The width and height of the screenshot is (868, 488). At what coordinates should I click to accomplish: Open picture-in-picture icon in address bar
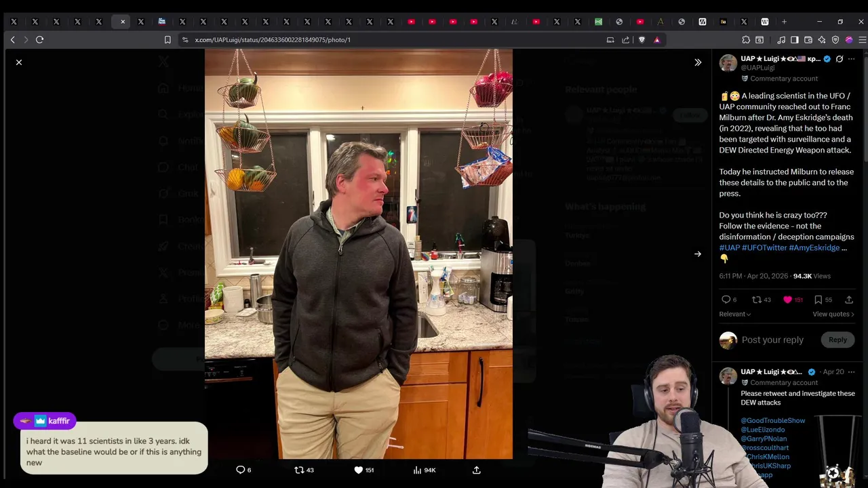pos(610,40)
